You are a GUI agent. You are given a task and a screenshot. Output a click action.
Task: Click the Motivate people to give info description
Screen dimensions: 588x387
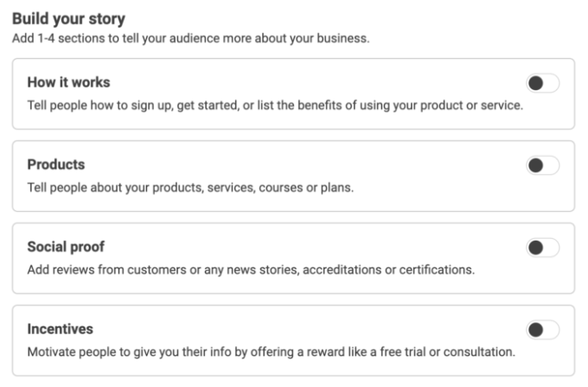coord(272,352)
